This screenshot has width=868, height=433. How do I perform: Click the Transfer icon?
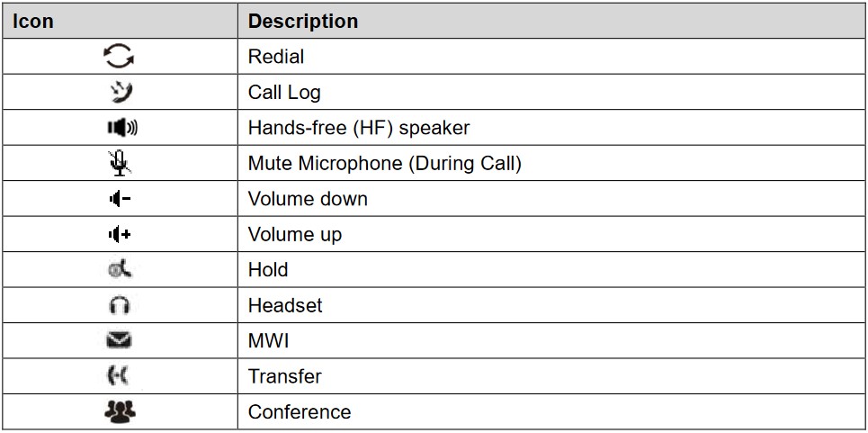click(119, 376)
